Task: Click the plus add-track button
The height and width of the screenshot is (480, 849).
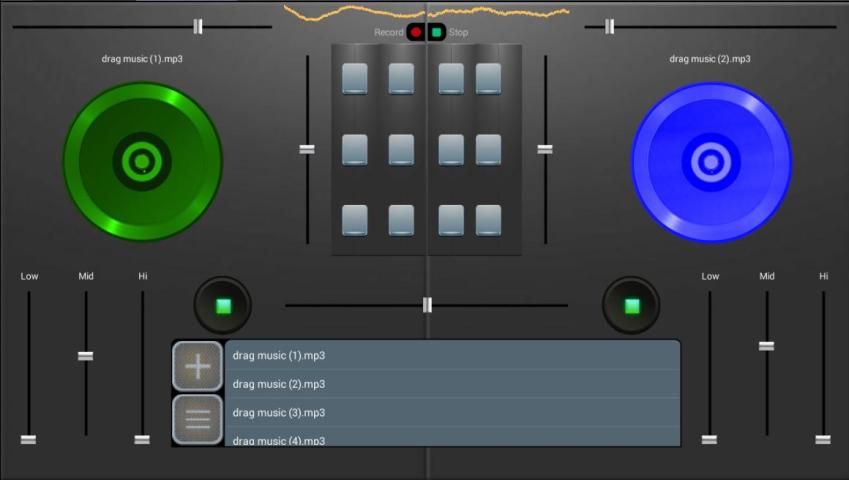Action: coord(198,366)
